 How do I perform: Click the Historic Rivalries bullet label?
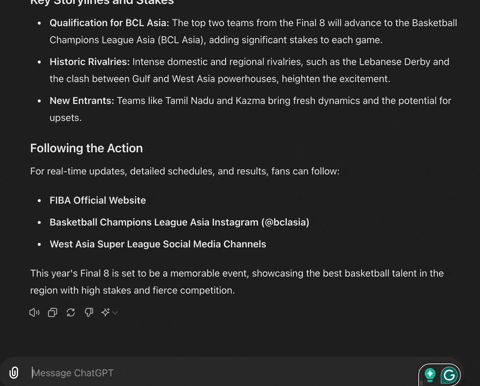pos(90,62)
